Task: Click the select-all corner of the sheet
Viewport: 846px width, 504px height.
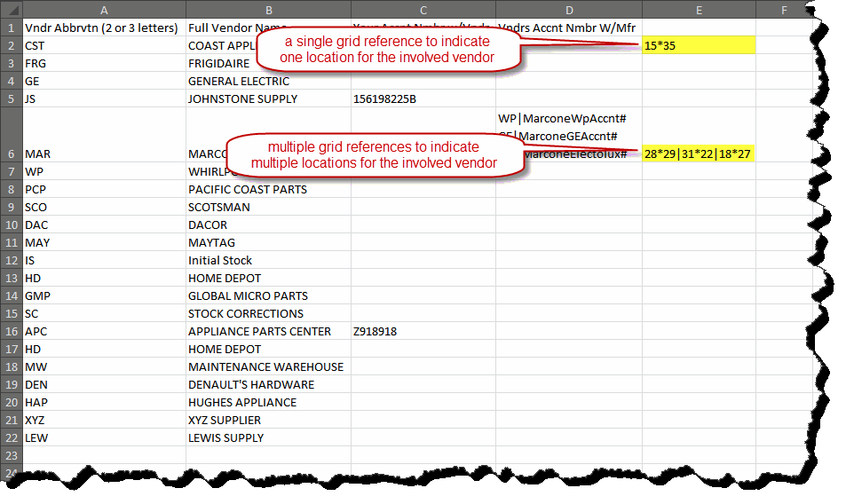Action: [12, 10]
